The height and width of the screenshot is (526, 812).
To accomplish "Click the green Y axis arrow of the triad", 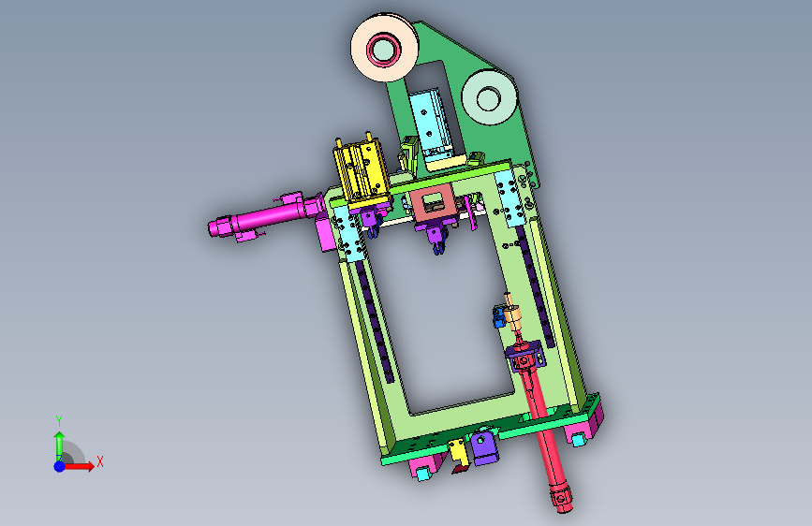I will [x=59, y=446].
